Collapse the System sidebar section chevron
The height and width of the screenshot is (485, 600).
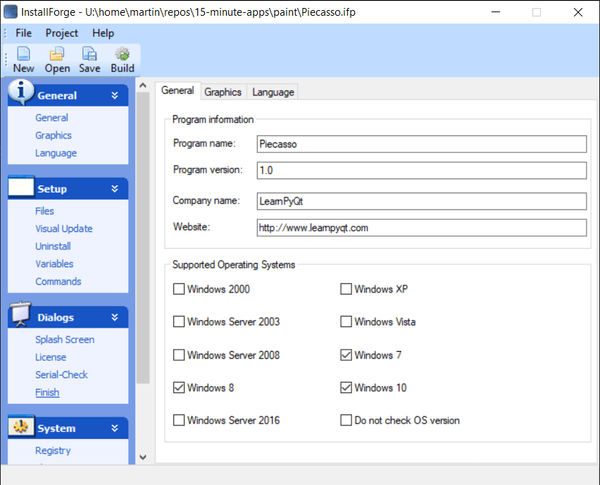pos(114,428)
